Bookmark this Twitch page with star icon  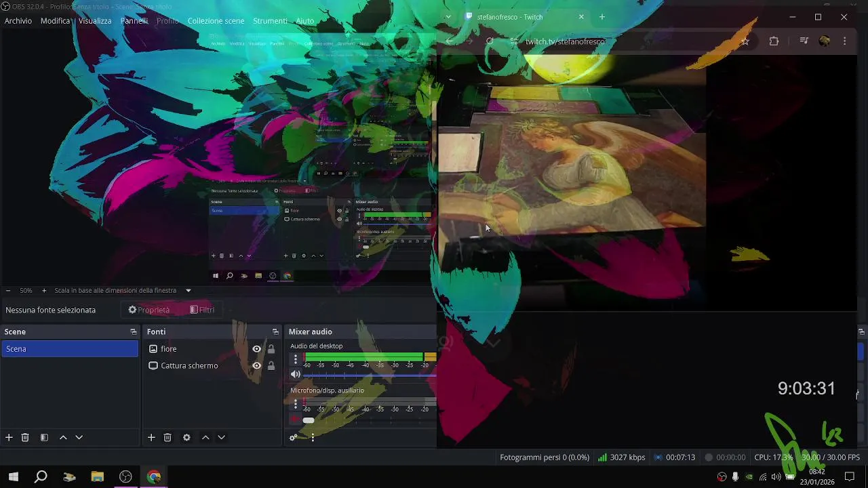[x=745, y=41]
